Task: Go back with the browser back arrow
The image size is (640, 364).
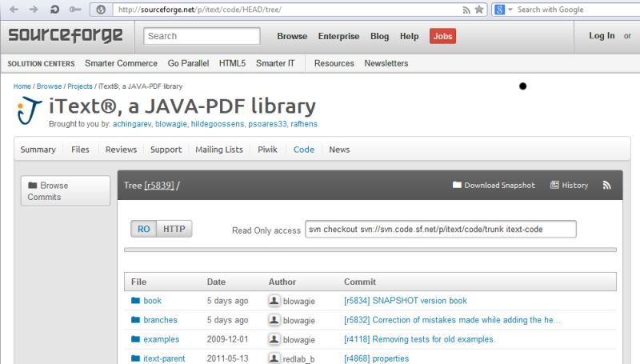Action: coord(14,9)
